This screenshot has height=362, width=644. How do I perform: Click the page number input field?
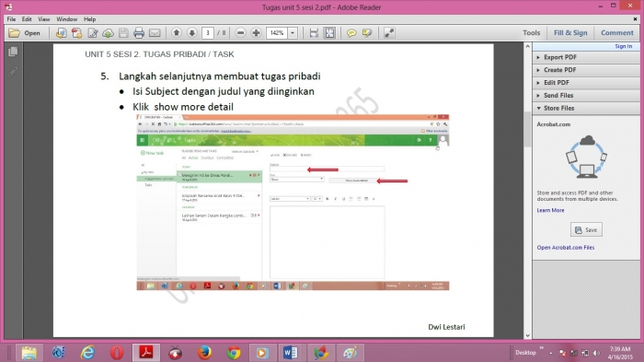[x=208, y=33]
